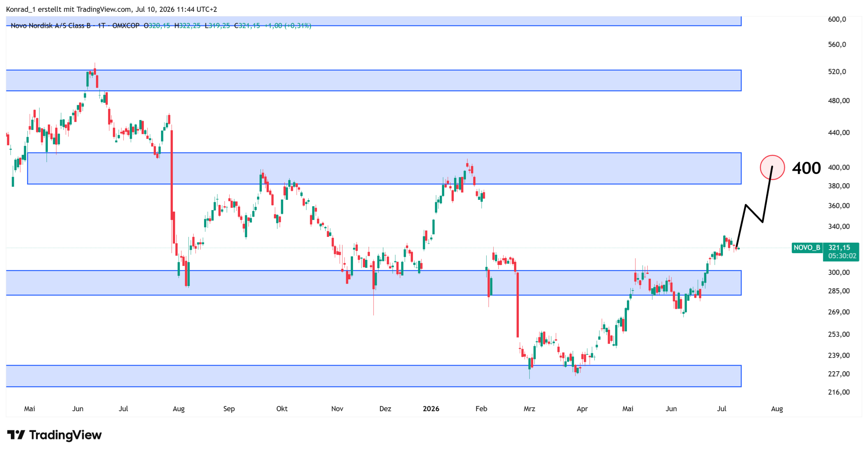Click the Feb label on the time axis
The width and height of the screenshot is (868, 453).
click(x=481, y=409)
